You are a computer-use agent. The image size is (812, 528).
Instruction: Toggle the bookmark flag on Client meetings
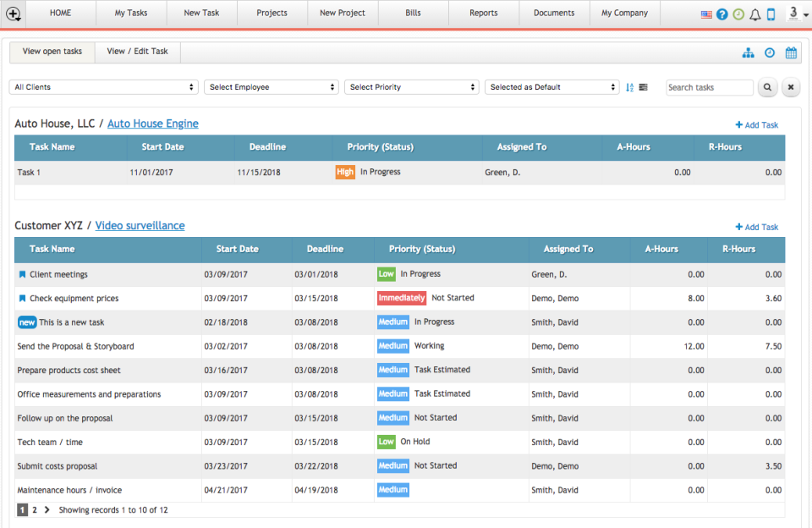[23, 273]
